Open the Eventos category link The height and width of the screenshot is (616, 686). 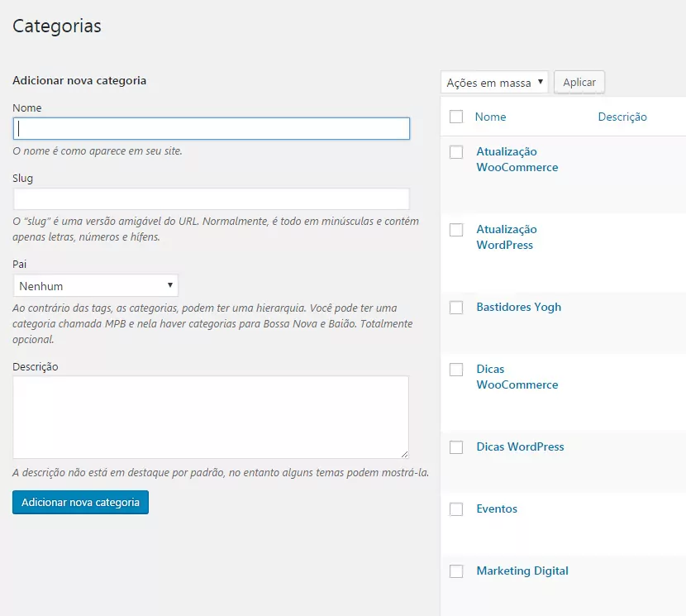point(497,509)
